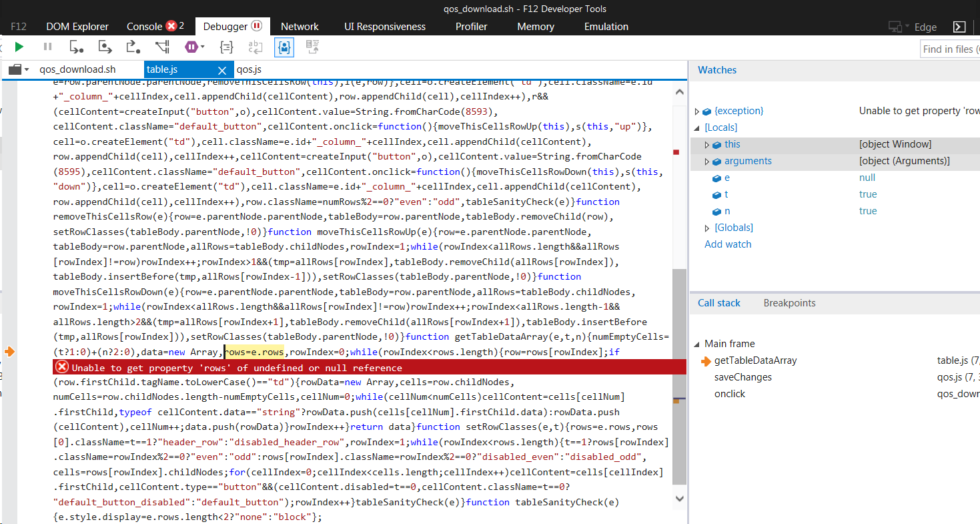This screenshot has height=524, width=980.
Task: Click the Find in files search box
Action: tap(951, 49)
